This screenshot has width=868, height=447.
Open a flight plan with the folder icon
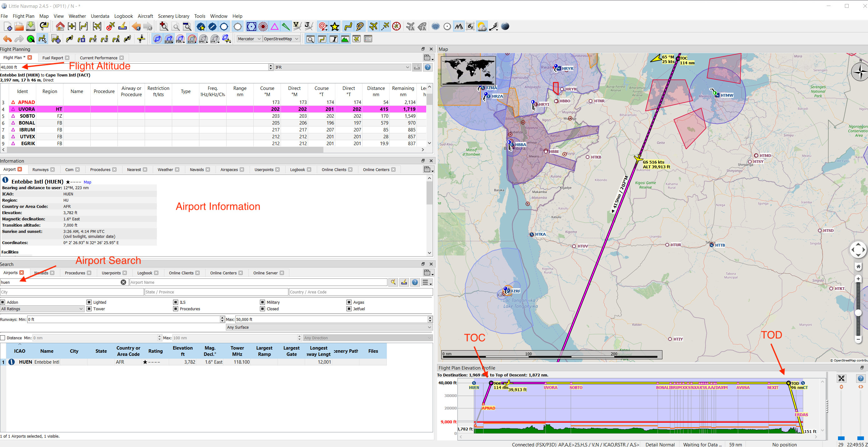coord(19,26)
